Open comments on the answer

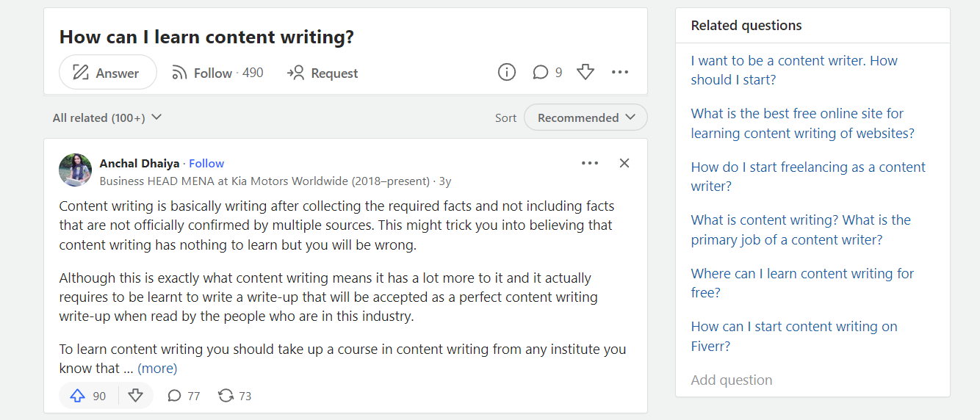pyautogui.click(x=174, y=396)
